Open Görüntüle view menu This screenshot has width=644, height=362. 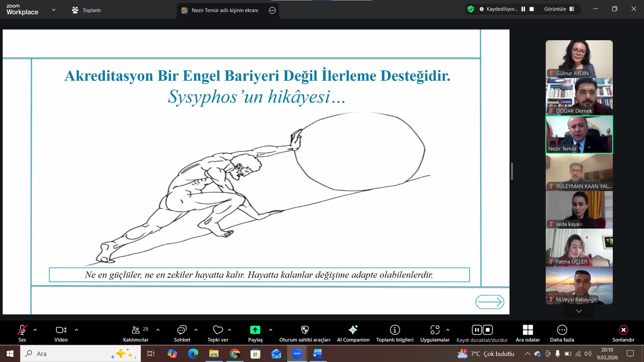coord(559,9)
